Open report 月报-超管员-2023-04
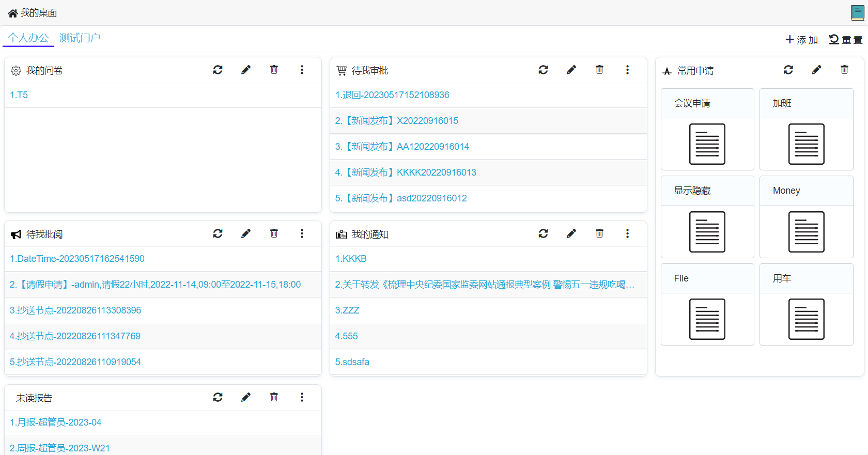 click(x=55, y=422)
